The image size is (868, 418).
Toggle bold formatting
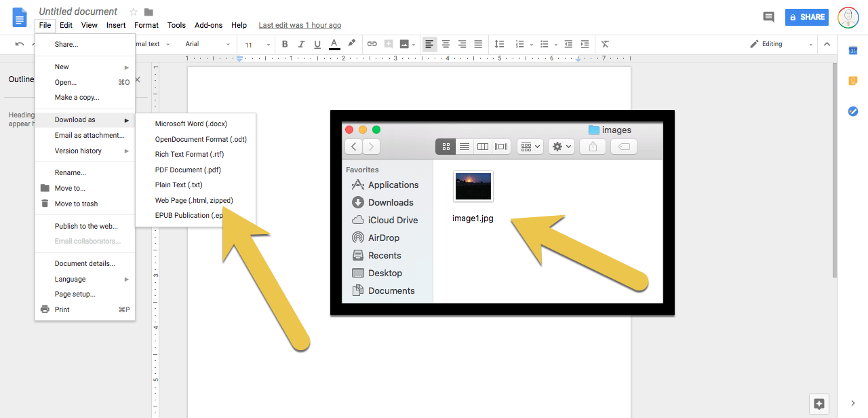tap(285, 44)
